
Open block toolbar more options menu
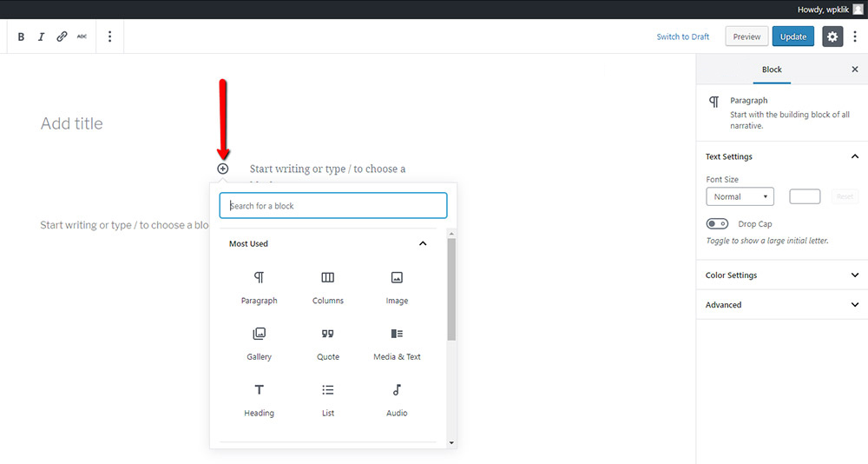109,36
